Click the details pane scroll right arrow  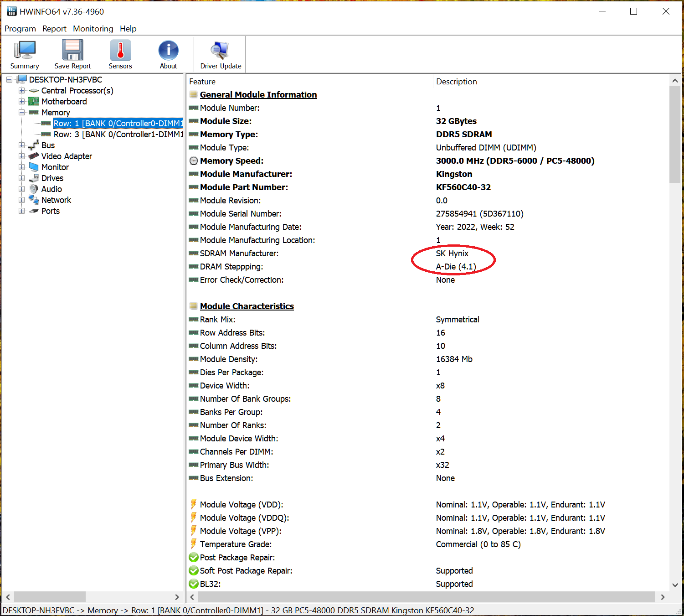pos(663,597)
